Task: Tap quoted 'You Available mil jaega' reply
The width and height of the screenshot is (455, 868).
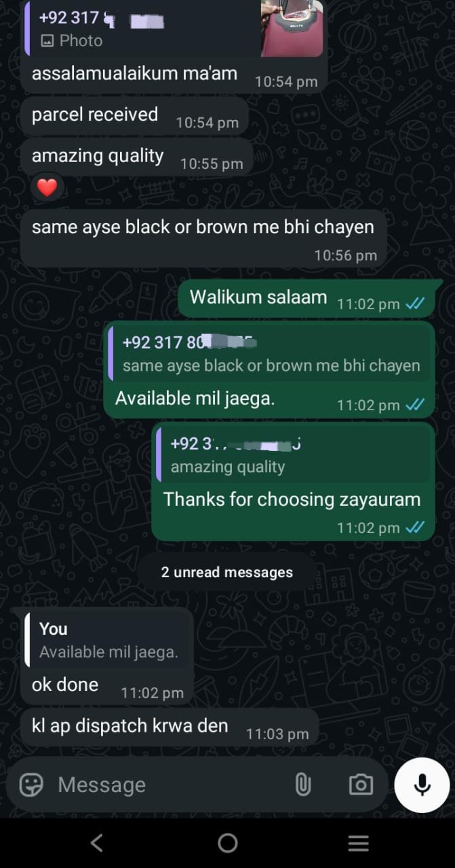Action: (107, 640)
